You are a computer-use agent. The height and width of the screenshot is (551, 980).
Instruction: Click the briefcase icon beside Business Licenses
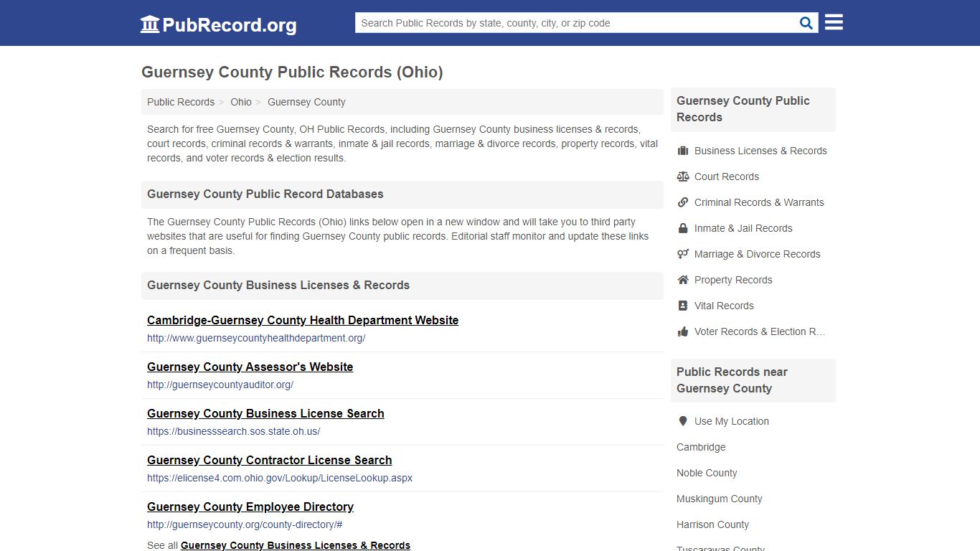click(683, 151)
